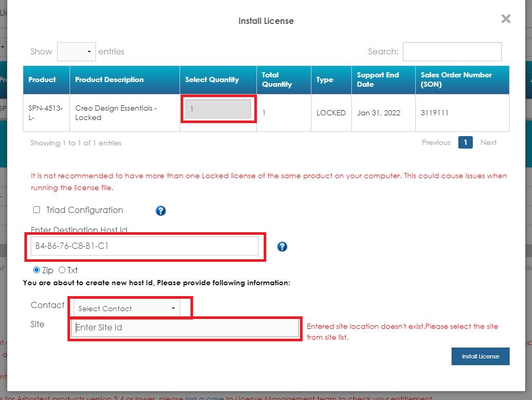The image size is (532, 400).
Task: Select the Zip radio button
Action: coord(36,270)
